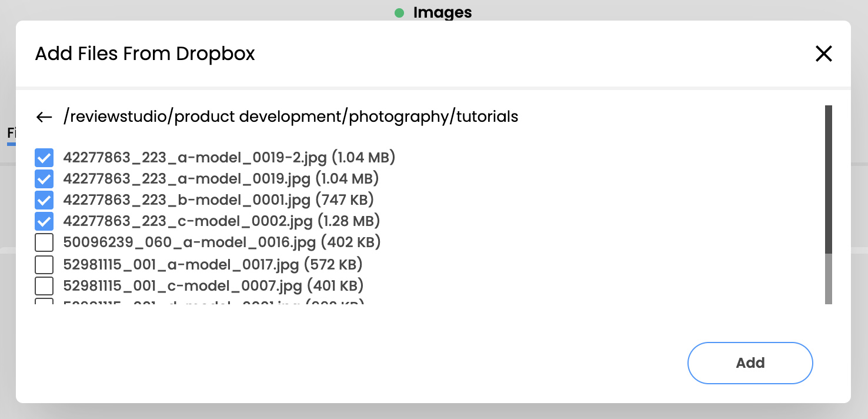This screenshot has width=868, height=419.
Task: Click the 52981115_001_a-model_0017.jpg filename text
Action: click(x=181, y=264)
